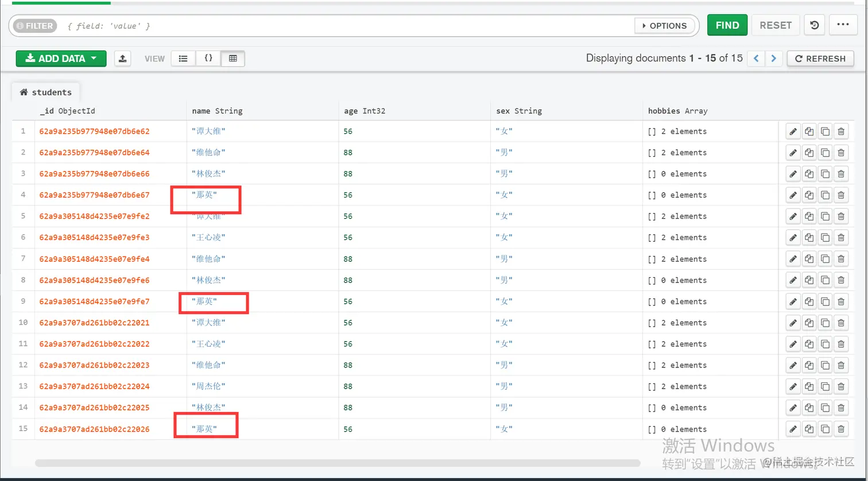The image size is (868, 481).
Task: Select the table view toggle
Action: (x=232, y=58)
